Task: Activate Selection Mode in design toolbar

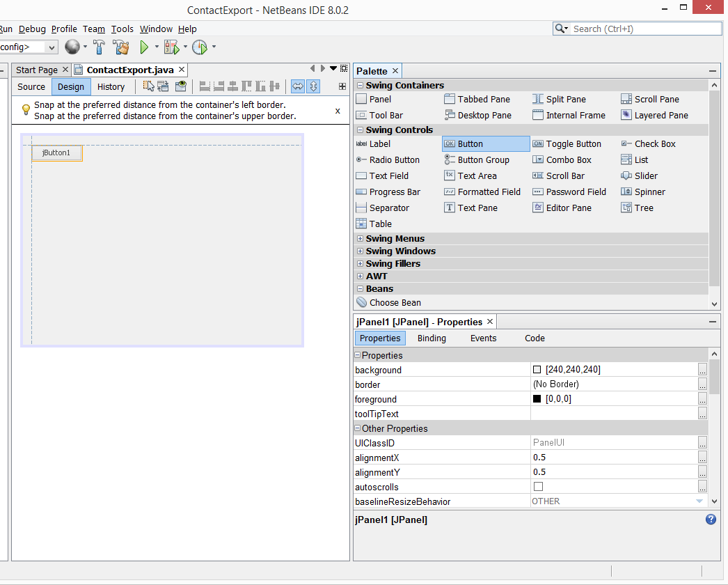Action: point(149,86)
